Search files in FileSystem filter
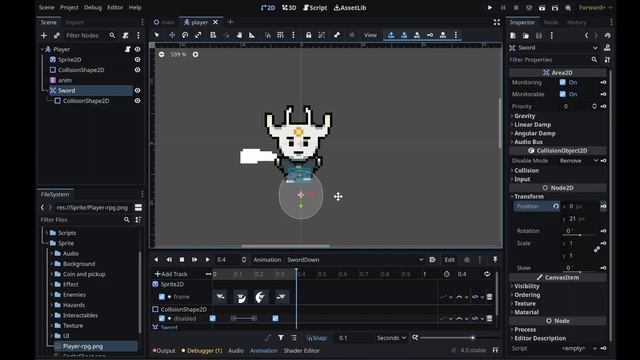Image resolution: width=640 pixels, height=360 pixels. 84,220
